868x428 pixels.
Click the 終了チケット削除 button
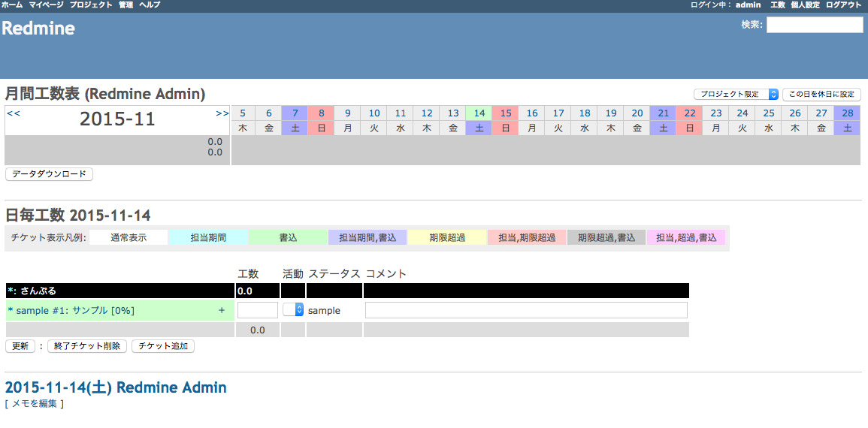(87, 347)
